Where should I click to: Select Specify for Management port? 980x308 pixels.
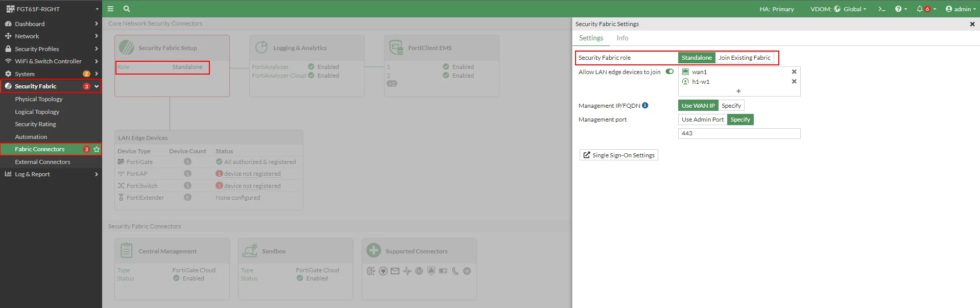pyautogui.click(x=740, y=120)
